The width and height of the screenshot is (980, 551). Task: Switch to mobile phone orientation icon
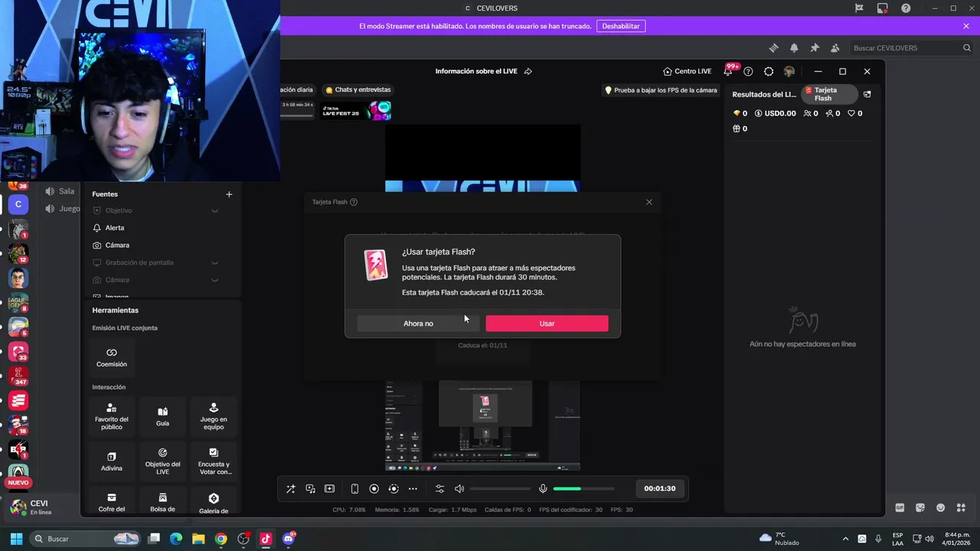pyautogui.click(x=354, y=489)
